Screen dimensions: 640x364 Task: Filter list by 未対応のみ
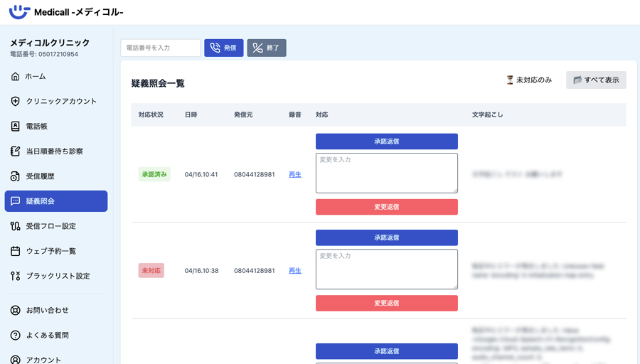[x=528, y=80]
